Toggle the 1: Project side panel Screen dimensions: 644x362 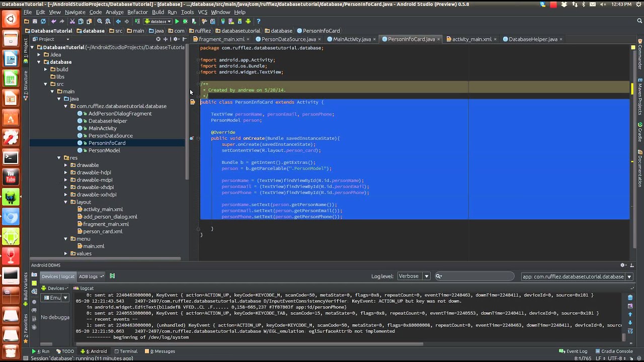tap(26, 51)
